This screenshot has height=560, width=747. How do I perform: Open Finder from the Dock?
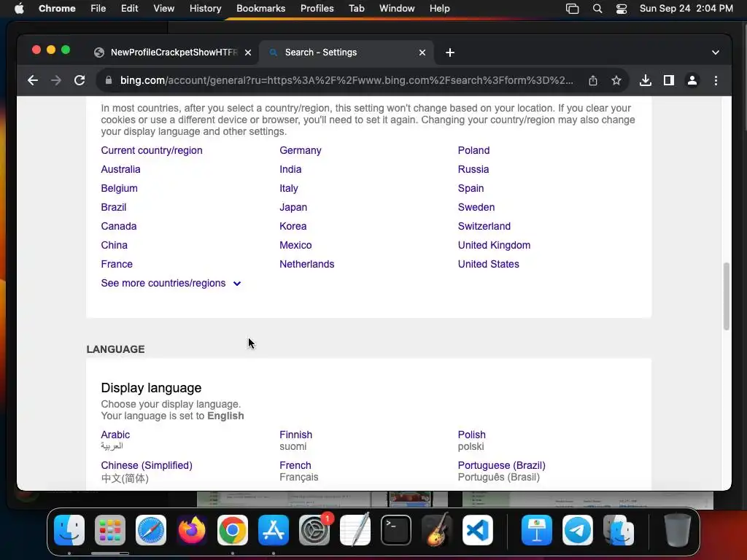coord(69,530)
